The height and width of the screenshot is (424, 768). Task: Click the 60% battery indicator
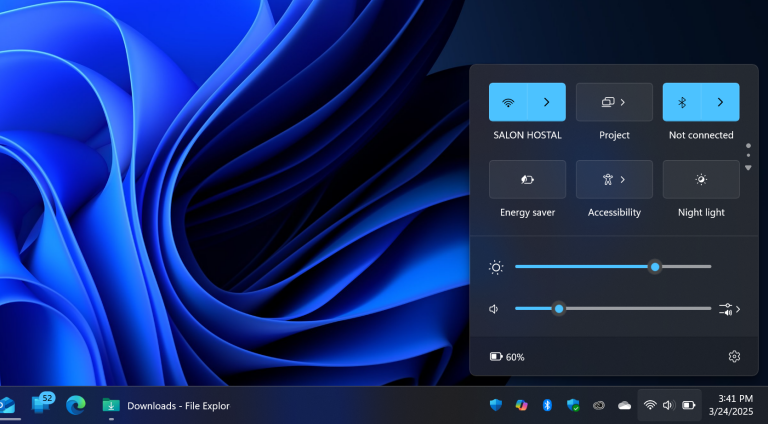pyautogui.click(x=507, y=357)
